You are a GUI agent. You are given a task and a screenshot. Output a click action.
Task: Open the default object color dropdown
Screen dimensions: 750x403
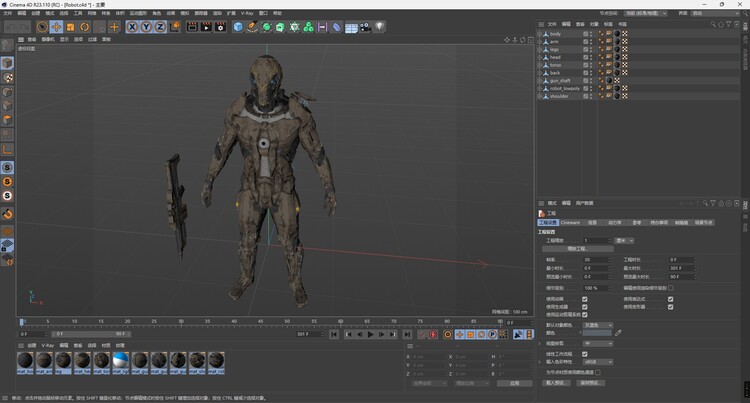point(597,325)
